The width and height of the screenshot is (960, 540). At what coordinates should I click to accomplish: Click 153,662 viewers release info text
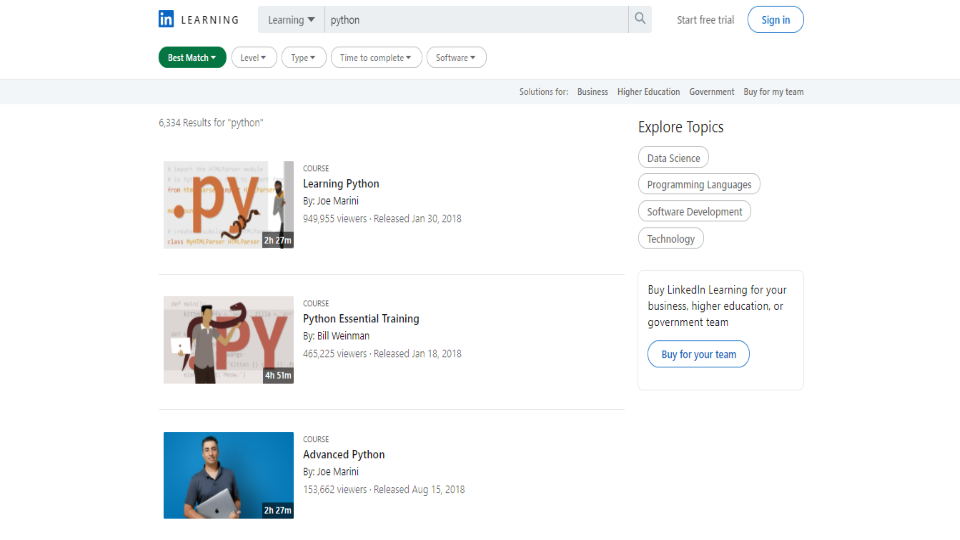384,490
